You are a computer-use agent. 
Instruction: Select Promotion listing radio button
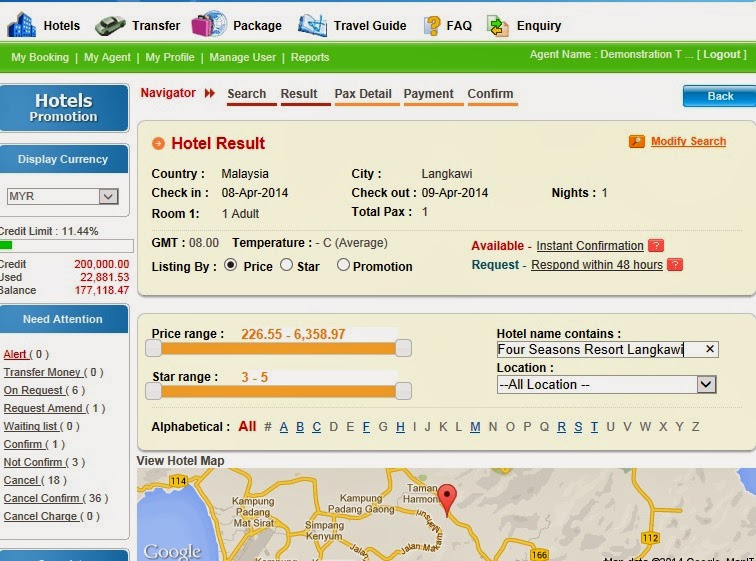tap(343, 265)
